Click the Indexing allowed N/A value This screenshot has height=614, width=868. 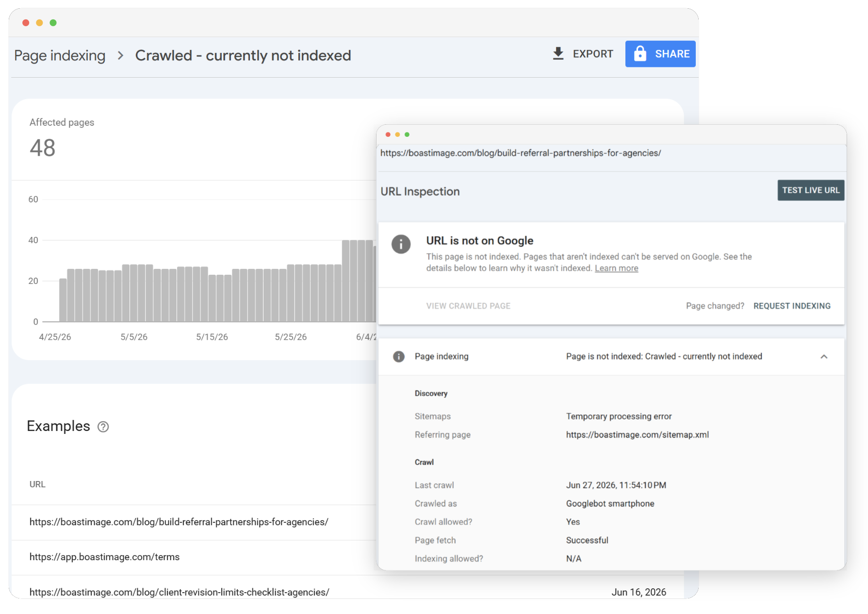(x=573, y=559)
